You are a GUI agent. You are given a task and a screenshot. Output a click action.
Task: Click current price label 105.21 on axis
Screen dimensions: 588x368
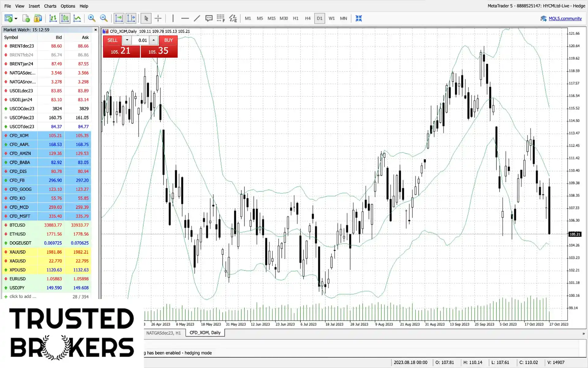click(x=575, y=234)
